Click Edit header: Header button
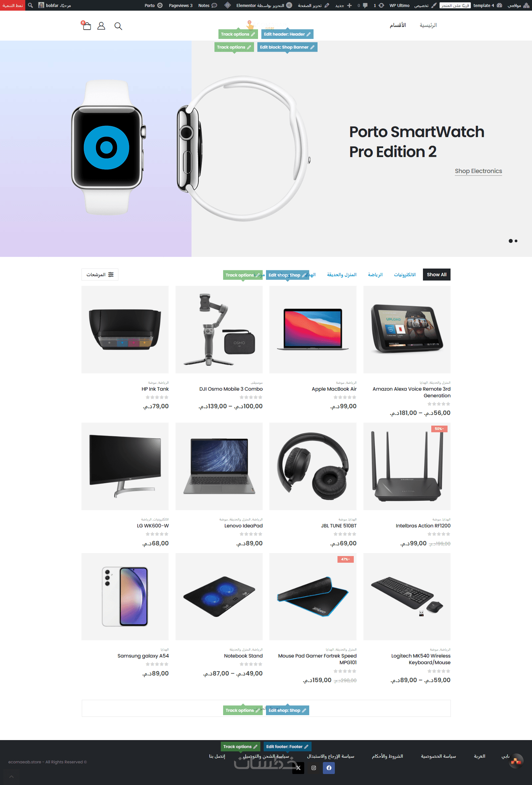 287,34
